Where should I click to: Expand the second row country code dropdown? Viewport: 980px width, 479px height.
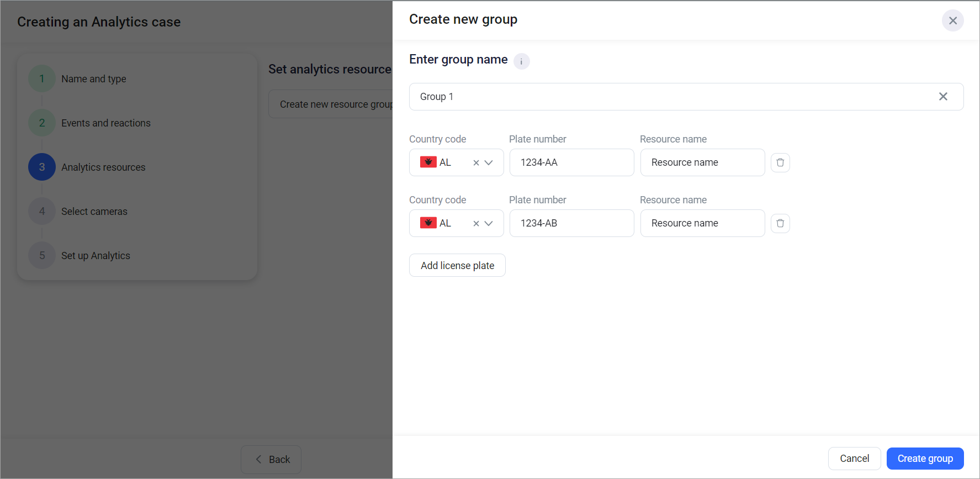pyautogui.click(x=489, y=224)
